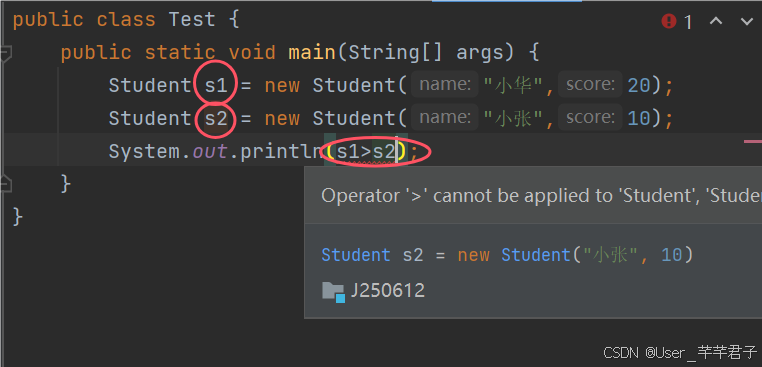Click the Test class name

[x=192, y=20]
